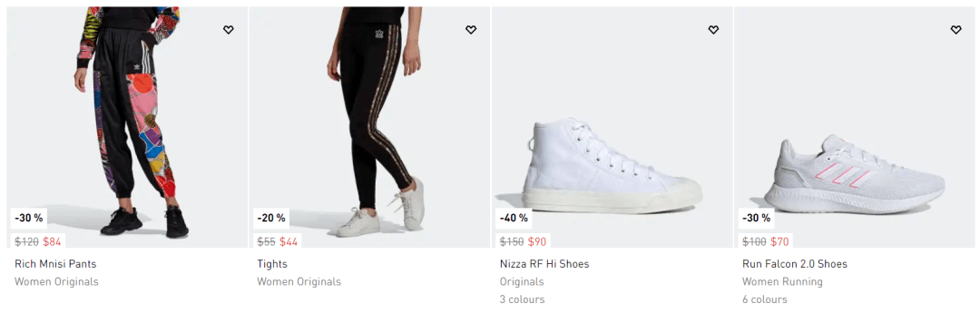The image size is (980, 333).
Task: Open the black Tights product image
Action: pyautogui.click(x=370, y=127)
